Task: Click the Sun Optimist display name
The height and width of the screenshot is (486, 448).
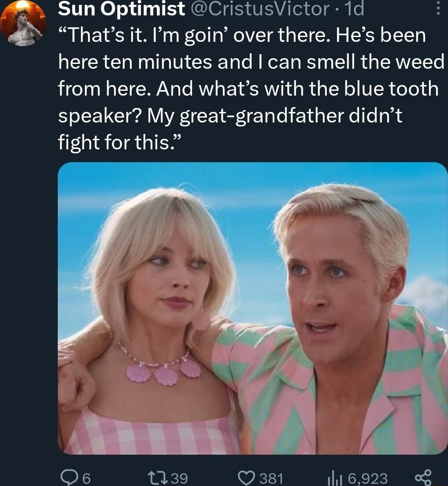Action: point(122,8)
